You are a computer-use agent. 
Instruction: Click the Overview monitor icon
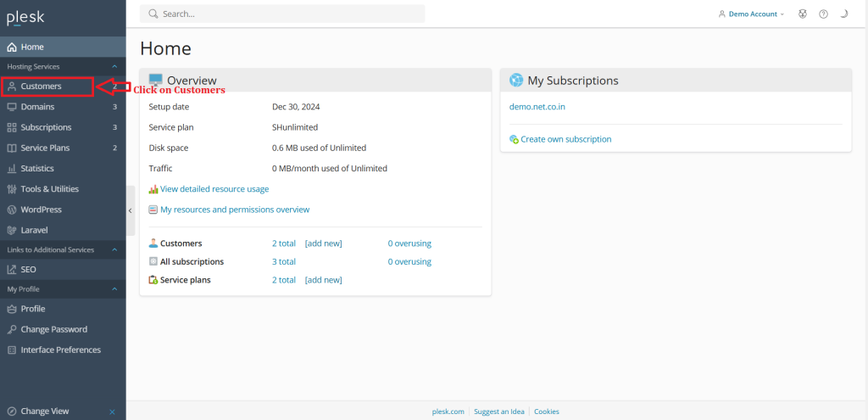pos(156,81)
